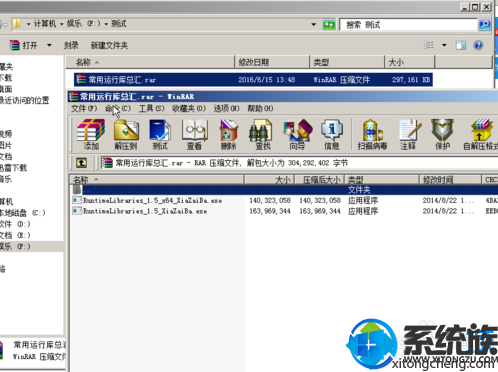The width and height of the screenshot is (498, 372).
Task: Click the WinRAR title bar archive icon
Action: 74,96
